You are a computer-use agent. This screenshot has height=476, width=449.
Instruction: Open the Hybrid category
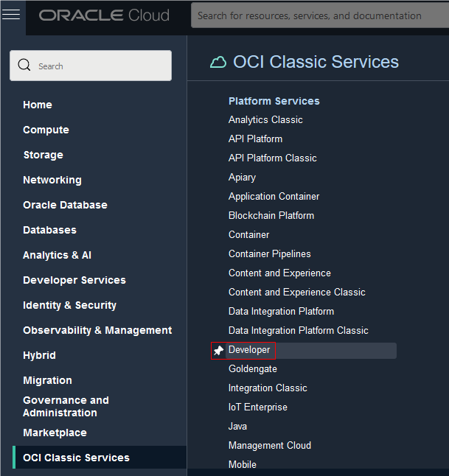coord(40,355)
